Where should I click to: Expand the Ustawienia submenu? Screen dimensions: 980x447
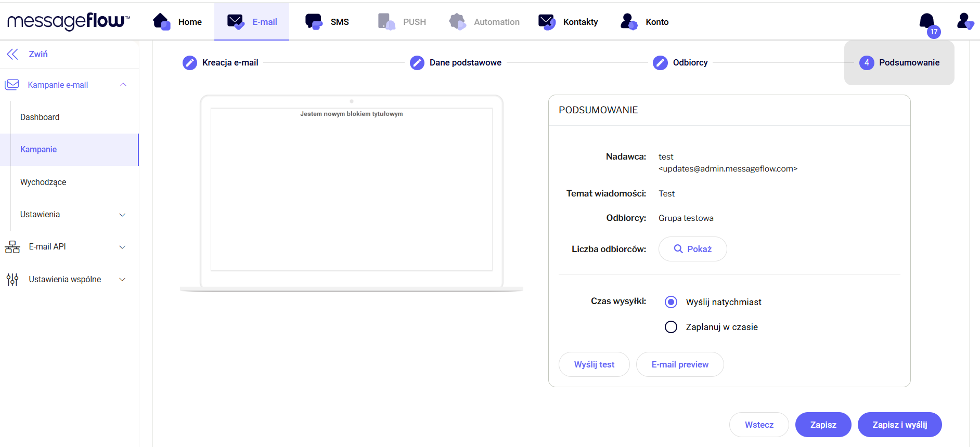click(122, 215)
